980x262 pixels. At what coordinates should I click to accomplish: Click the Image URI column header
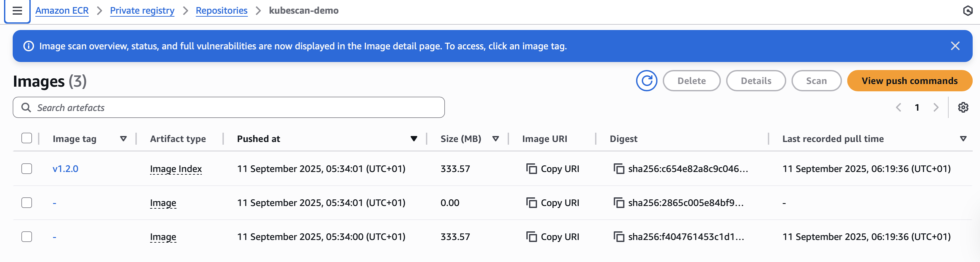coord(544,139)
